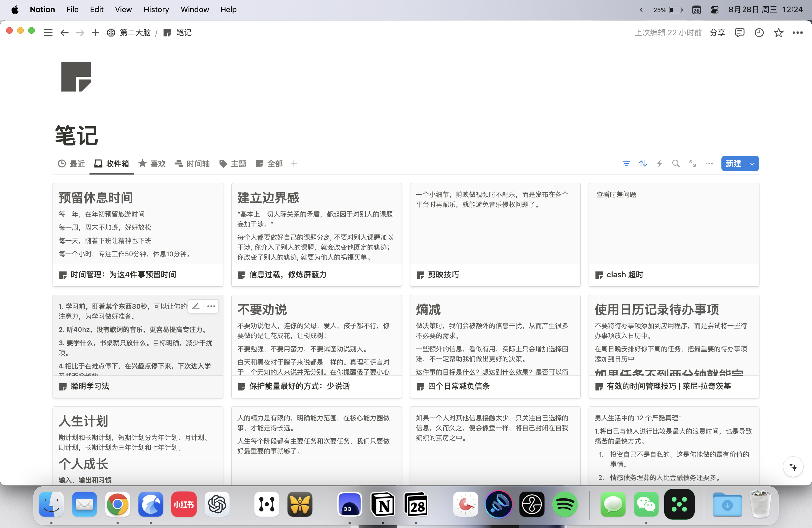Edit the 聪明学习法 card with pencil icon
This screenshot has width=812, height=528.
196,306
